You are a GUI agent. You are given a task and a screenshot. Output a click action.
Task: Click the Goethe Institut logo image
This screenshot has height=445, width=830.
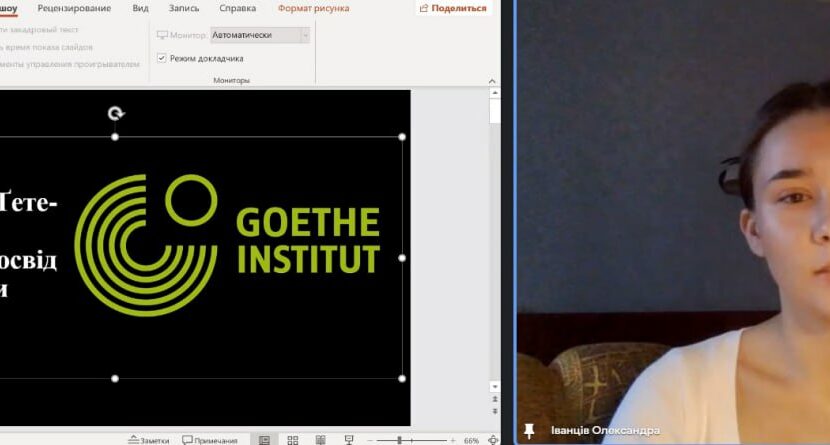coord(230,245)
